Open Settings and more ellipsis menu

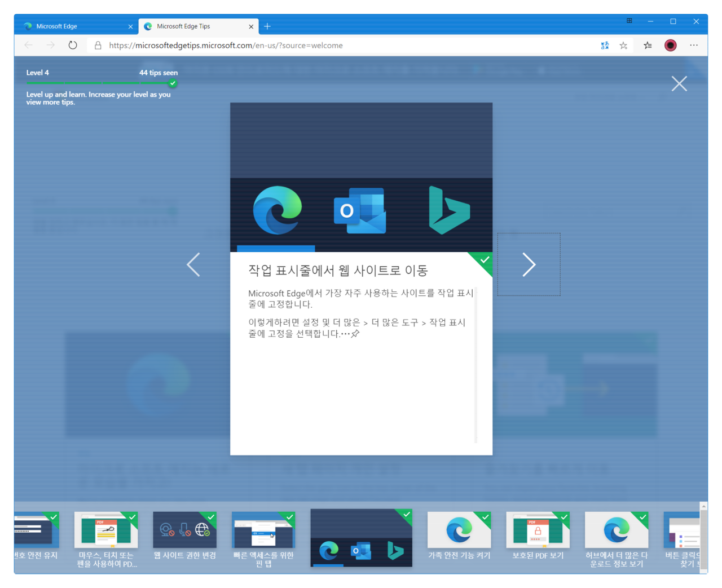click(x=694, y=45)
